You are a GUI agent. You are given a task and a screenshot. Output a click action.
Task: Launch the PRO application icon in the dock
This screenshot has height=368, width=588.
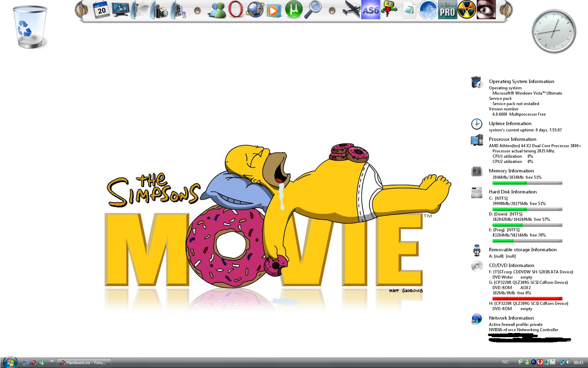447,9
